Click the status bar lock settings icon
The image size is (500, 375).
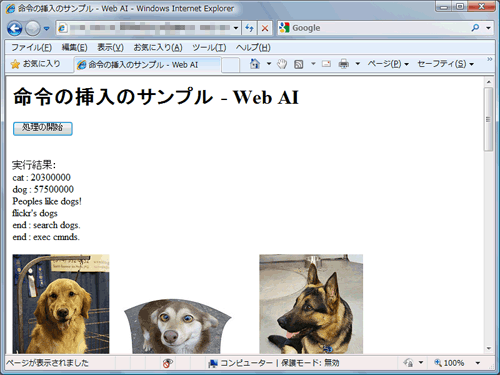pyautogui.click(x=409, y=363)
